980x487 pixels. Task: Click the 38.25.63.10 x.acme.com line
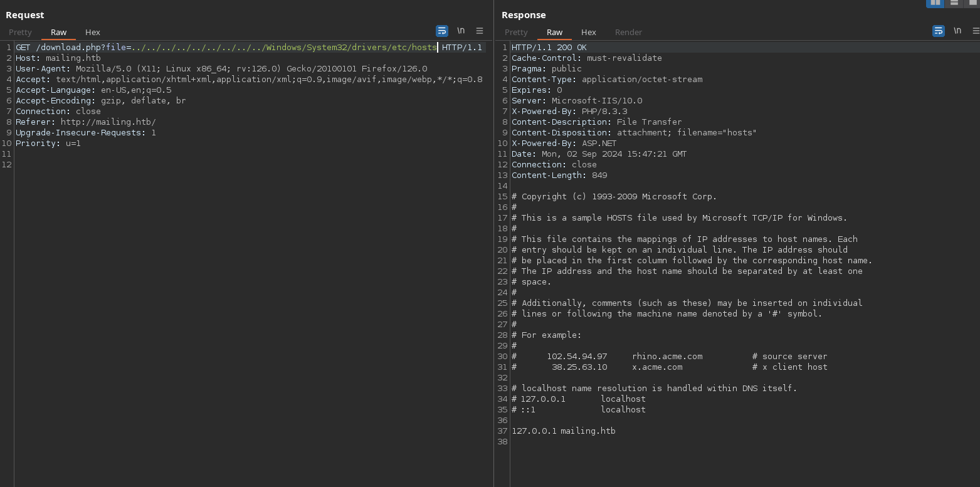click(x=670, y=367)
